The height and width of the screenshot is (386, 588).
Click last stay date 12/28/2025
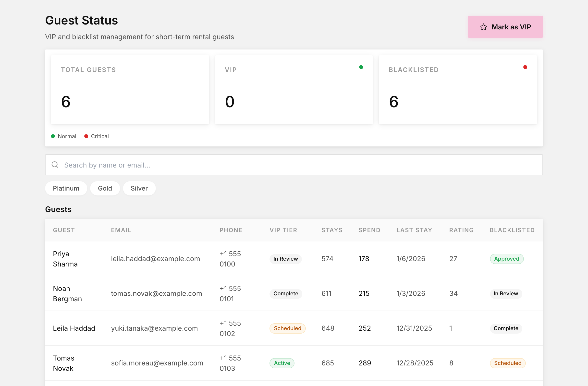[415, 363]
